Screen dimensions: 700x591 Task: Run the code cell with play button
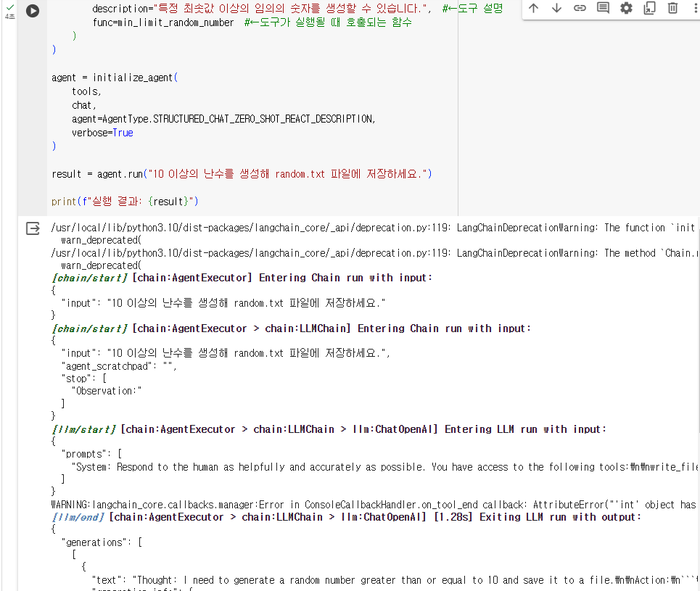(33, 11)
